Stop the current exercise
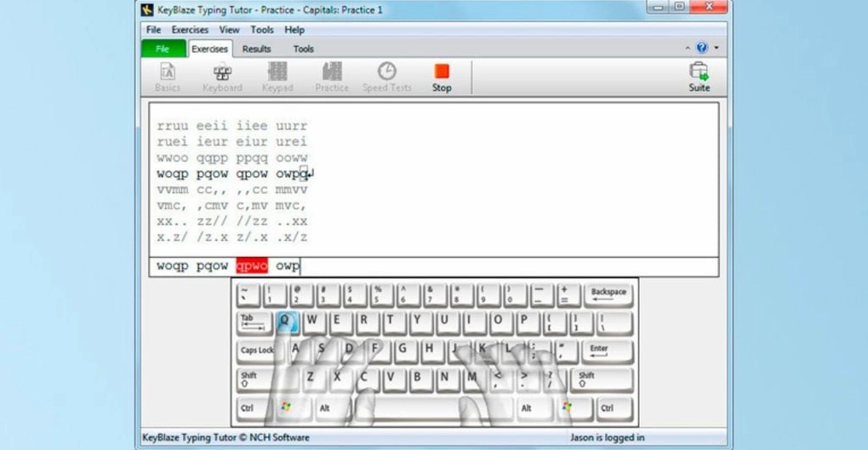Viewport: 868px width, 450px height. [441, 77]
